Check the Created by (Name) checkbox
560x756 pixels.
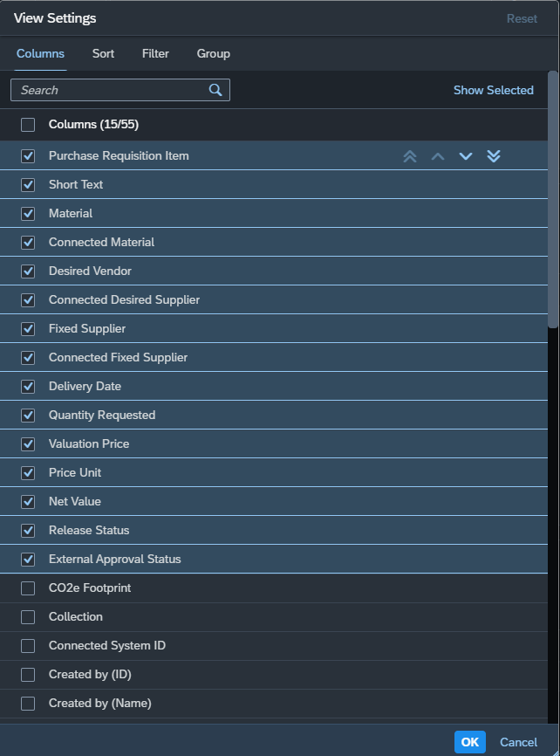[x=28, y=704]
